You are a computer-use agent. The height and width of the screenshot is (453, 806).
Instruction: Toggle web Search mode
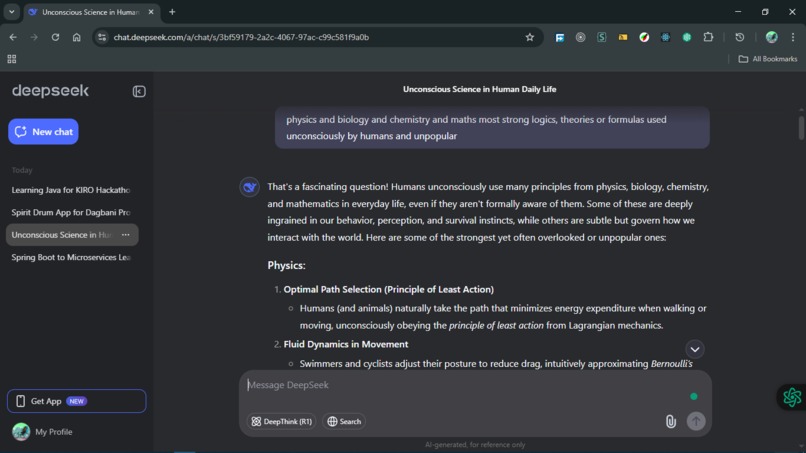[x=344, y=422]
